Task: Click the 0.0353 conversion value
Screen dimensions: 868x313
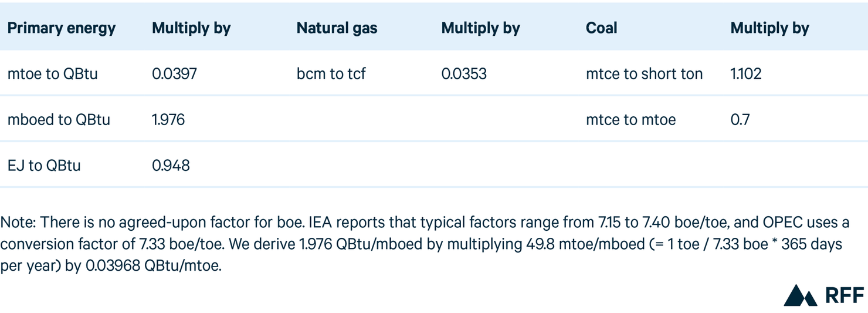Action: click(464, 74)
